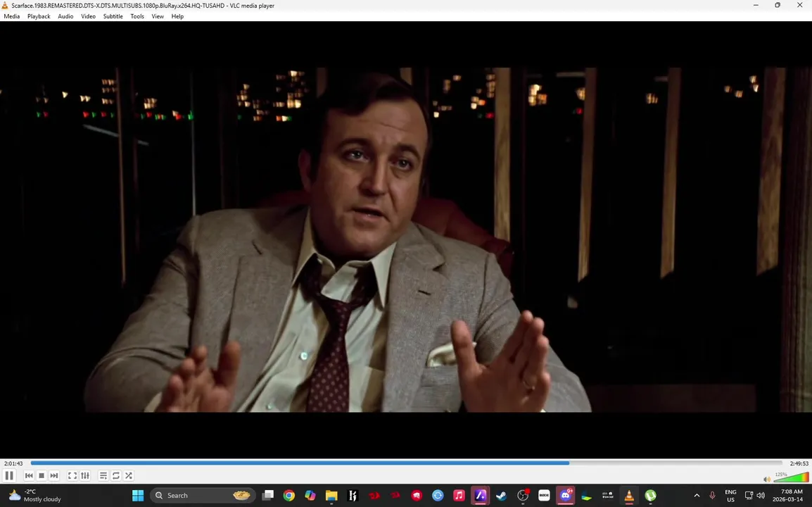The image size is (812, 507).
Task: Toggle total time 2:49:53 to remaining
Action: (799, 463)
